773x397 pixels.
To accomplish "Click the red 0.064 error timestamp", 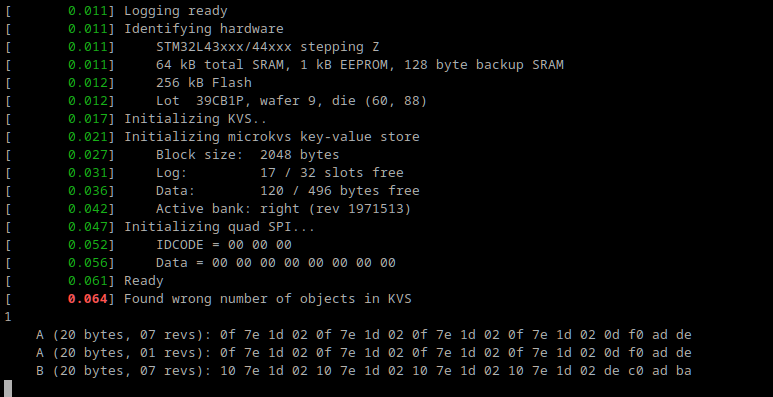I will pos(88,299).
